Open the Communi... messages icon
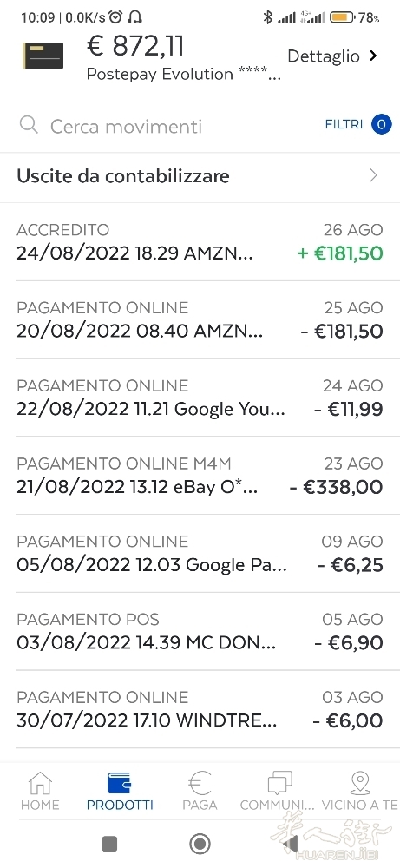The width and height of the screenshot is (400, 868). pyautogui.click(x=279, y=784)
